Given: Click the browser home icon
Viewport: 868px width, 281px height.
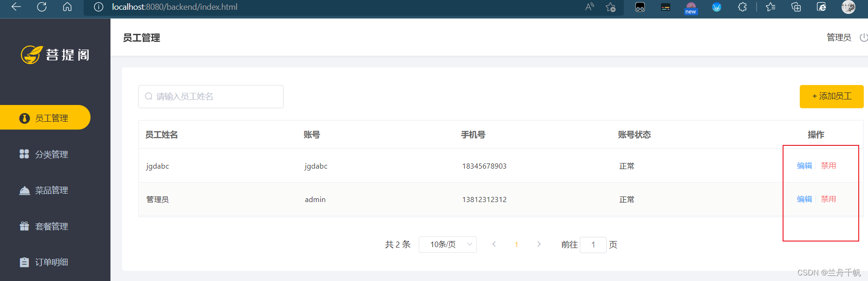Looking at the screenshot, I should tap(67, 7).
